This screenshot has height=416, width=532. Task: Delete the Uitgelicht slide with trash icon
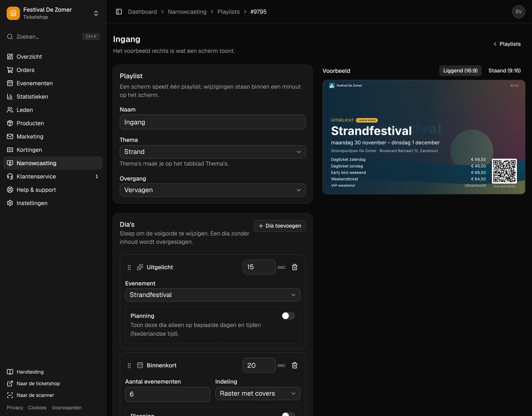coord(294,267)
